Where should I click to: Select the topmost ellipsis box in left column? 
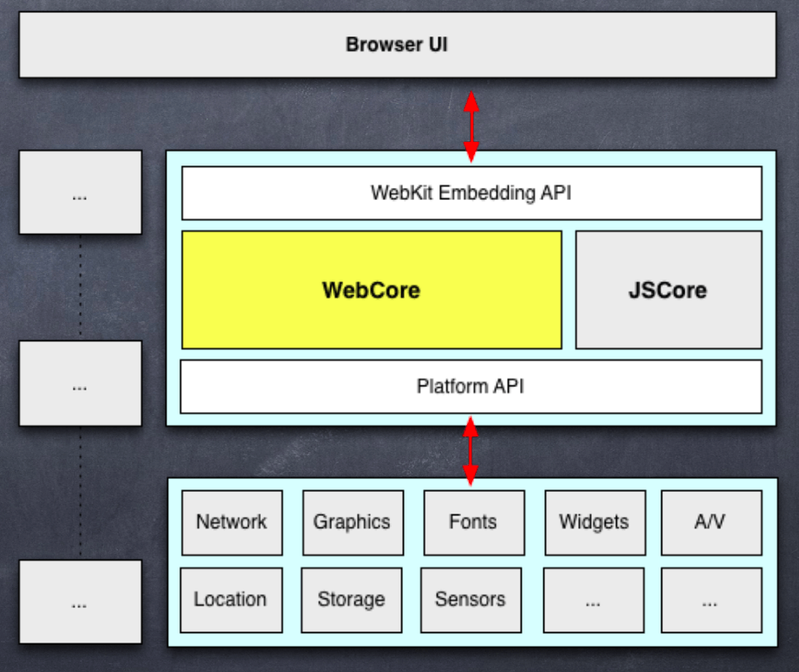(80, 192)
